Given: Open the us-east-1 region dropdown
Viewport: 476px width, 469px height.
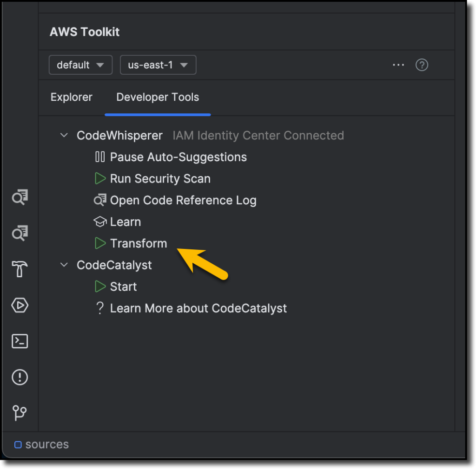Looking at the screenshot, I should 158,65.
